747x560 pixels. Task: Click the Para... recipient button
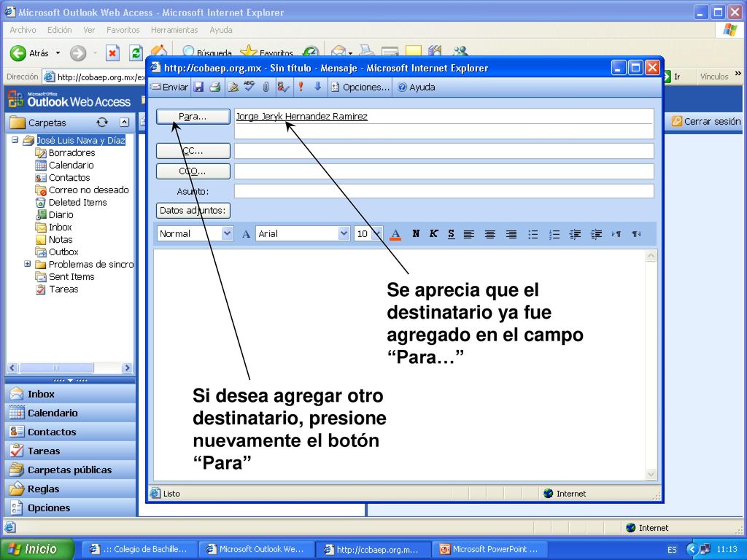coord(193,117)
